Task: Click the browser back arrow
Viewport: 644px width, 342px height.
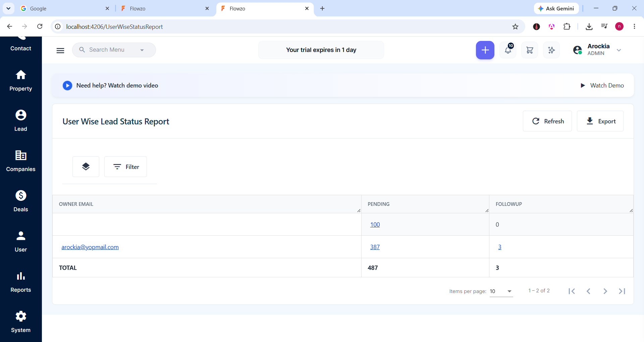Action: [9, 26]
